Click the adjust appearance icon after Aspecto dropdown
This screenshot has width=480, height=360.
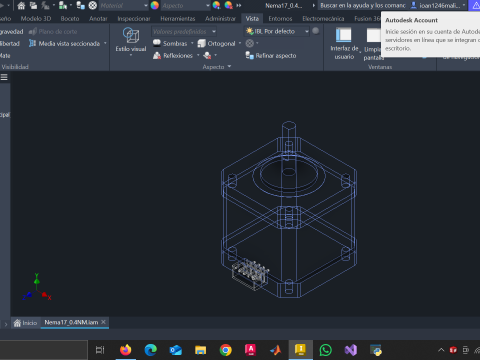[x=216, y=5]
